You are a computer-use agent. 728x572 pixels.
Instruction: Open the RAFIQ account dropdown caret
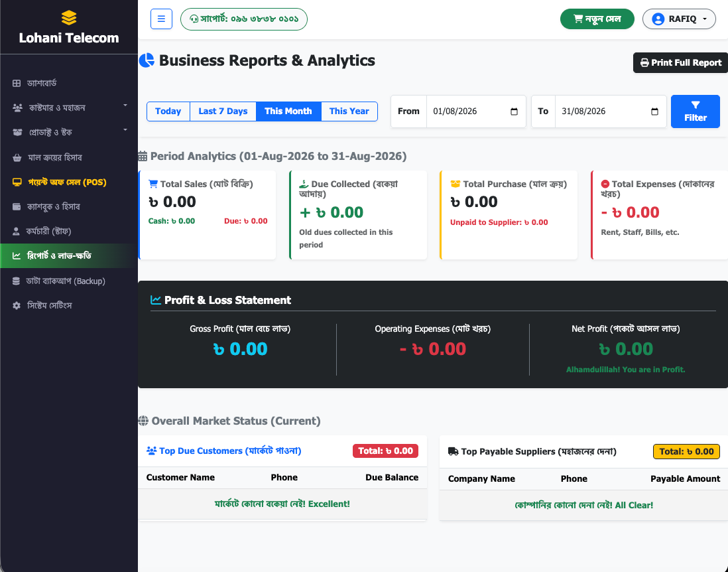tap(705, 19)
